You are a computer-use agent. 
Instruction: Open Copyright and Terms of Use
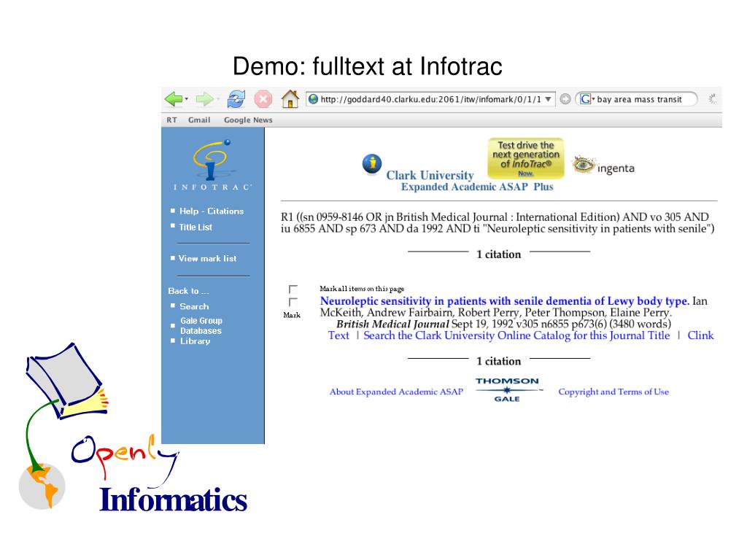pyautogui.click(x=614, y=392)
